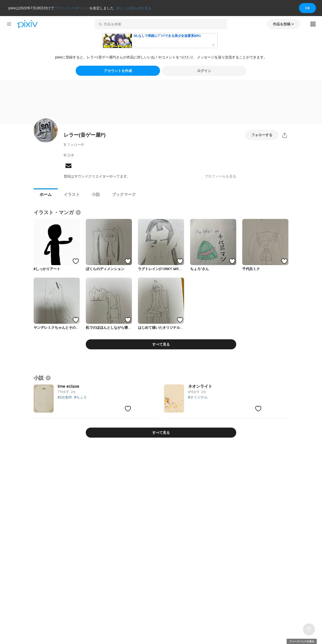This screenshot has width=322, height=644.
Task: Click the user avatar image
Action: tap(46, 130)
